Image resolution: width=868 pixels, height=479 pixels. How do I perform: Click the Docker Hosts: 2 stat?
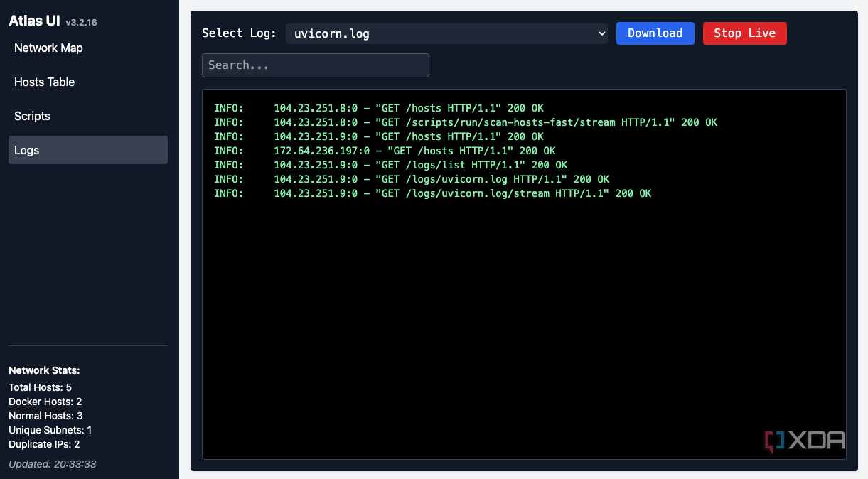[x=45, y=402]
